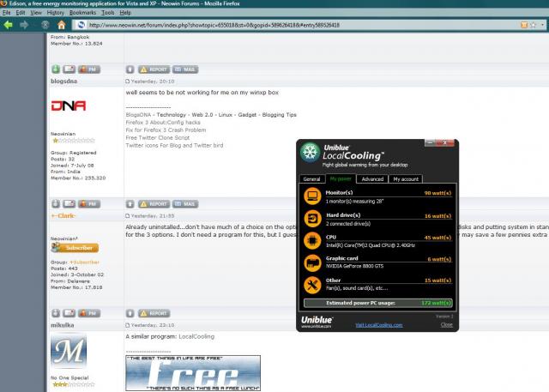Screen dimensions: 549x392
Task: Open 'Free Twitter Clone Script' link
Action: click(158, 138)
